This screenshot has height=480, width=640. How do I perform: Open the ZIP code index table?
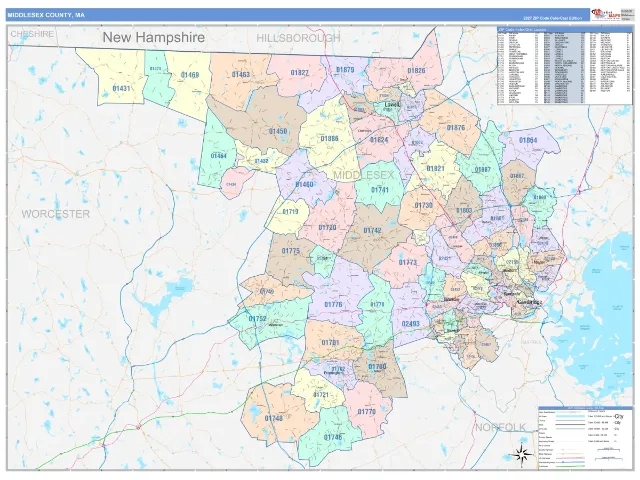[564, 65]
